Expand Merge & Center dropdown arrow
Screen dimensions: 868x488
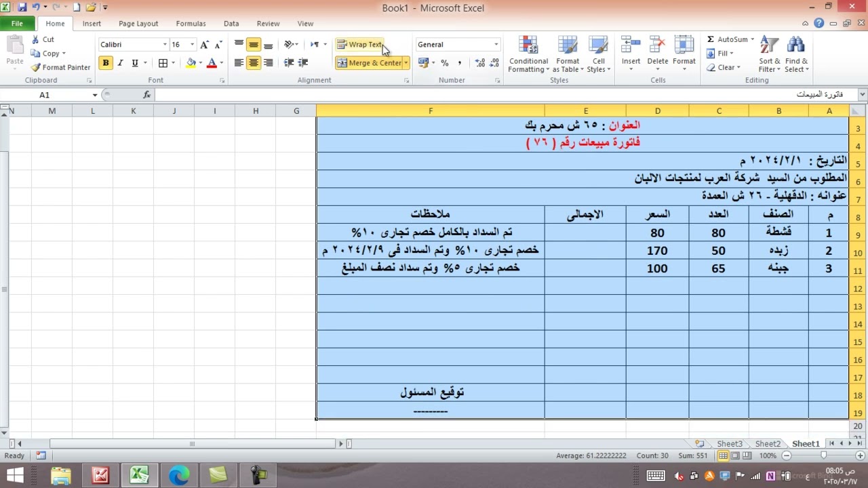(x=406, y=63)
